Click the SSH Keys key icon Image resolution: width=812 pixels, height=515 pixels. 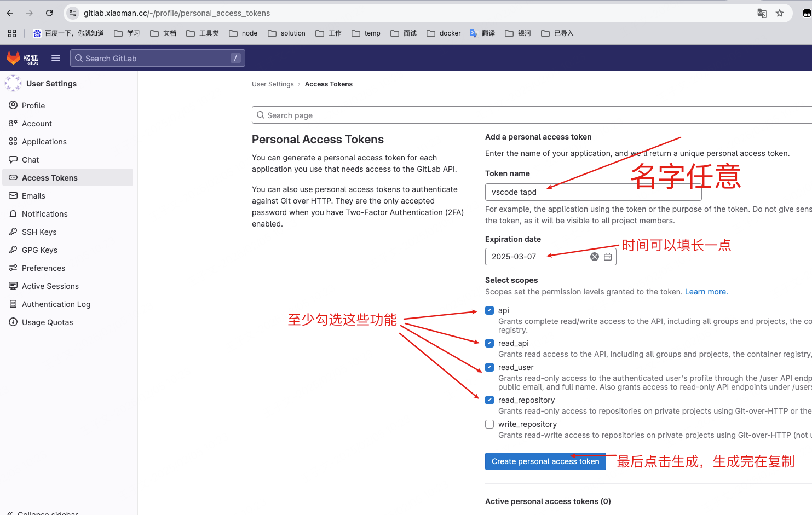(x=13, y=232)
